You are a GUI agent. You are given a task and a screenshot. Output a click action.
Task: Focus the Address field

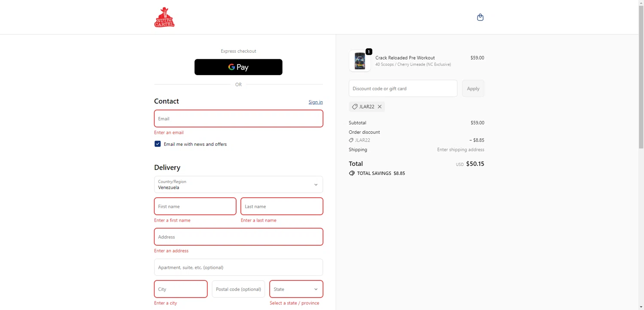coord(239,237)
